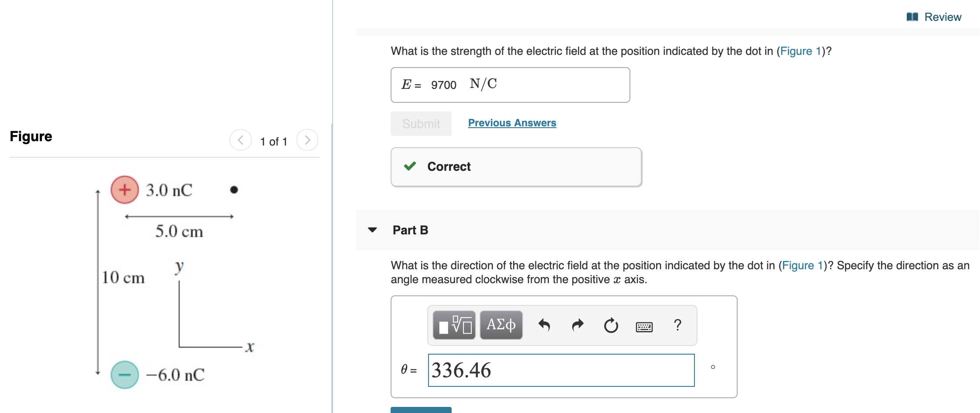Open Previous Answers link
The image size is (980, 413).
tap(512, 123)
